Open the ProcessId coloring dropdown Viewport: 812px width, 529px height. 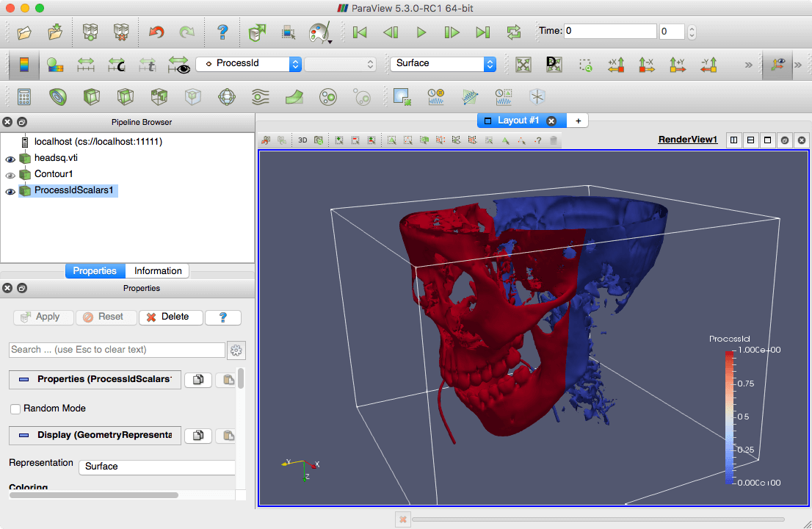249,64
